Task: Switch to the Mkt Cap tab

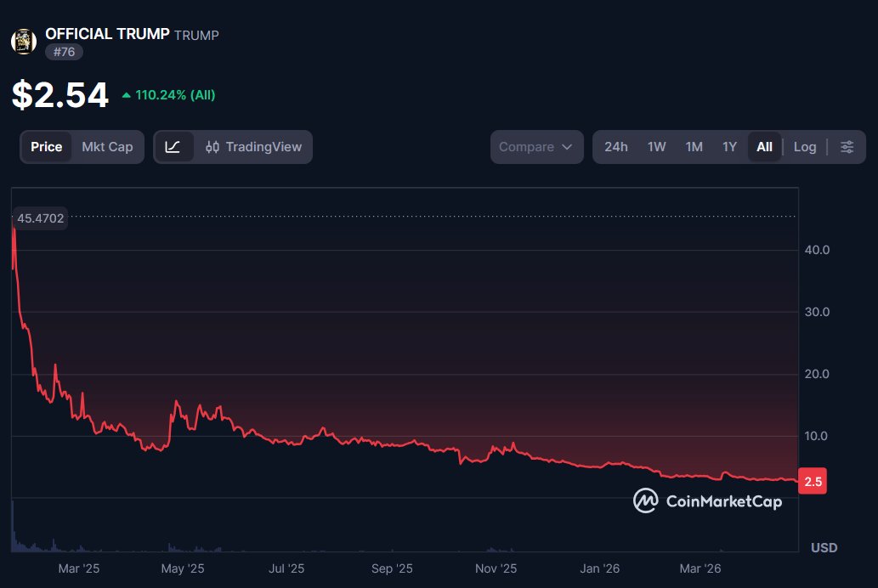Action: coord(107,147)
